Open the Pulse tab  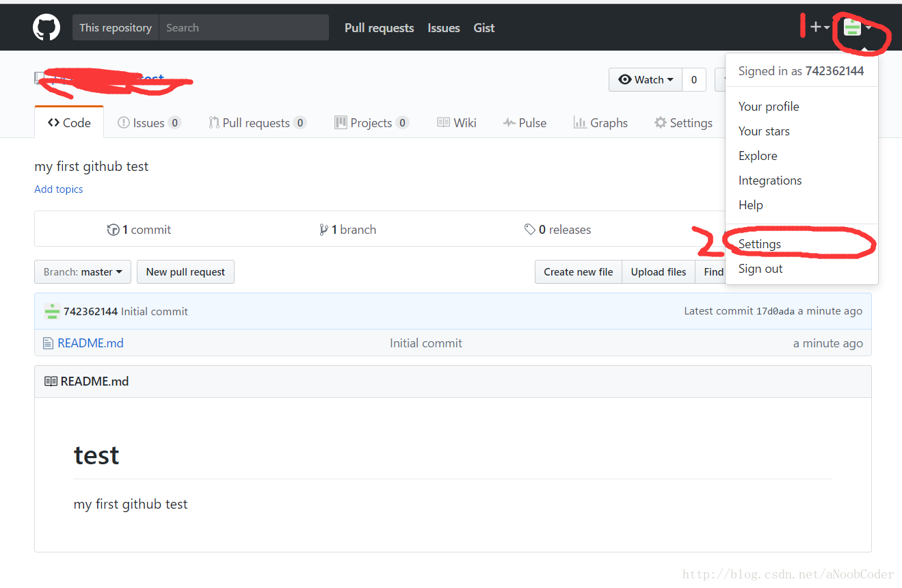click(525, 123)
